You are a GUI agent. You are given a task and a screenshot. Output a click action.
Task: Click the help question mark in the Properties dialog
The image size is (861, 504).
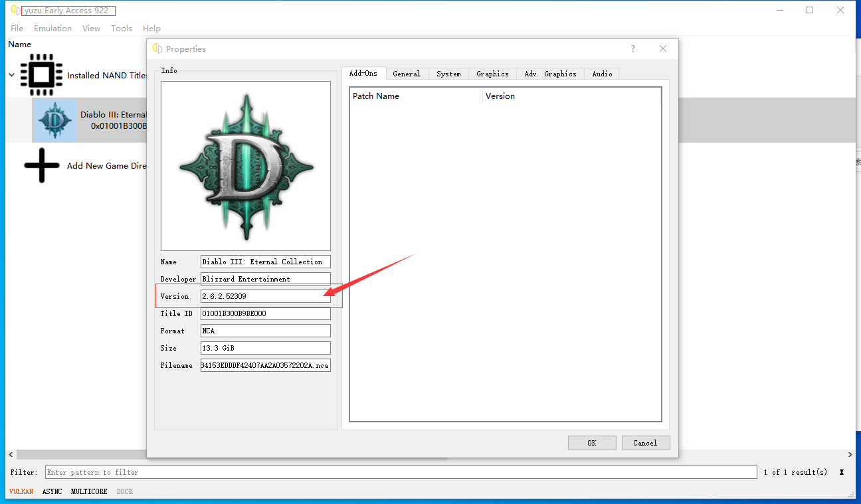point(632,48)
